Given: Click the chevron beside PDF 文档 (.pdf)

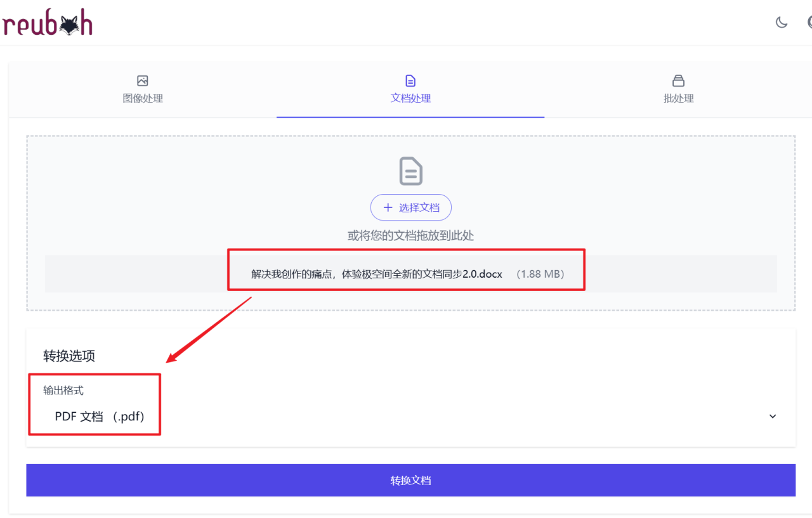Looking at the screenshot, I should pos(772,416).
